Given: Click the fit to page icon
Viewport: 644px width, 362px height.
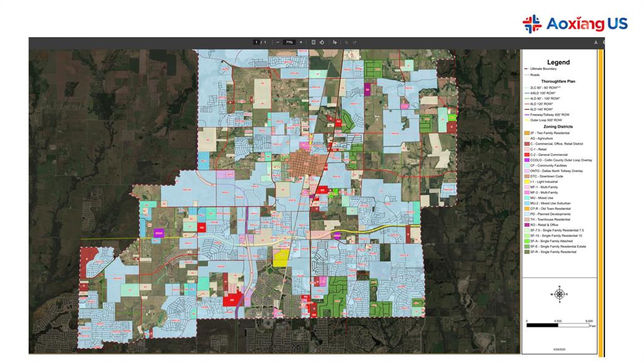Looking at the screenshot, I should [313, 42].
